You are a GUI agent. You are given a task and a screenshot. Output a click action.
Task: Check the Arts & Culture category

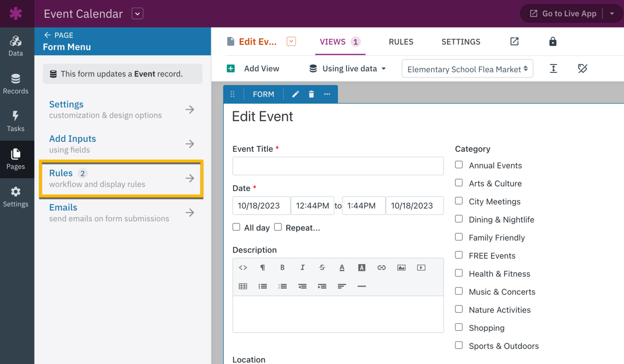(x=459, y=183)
